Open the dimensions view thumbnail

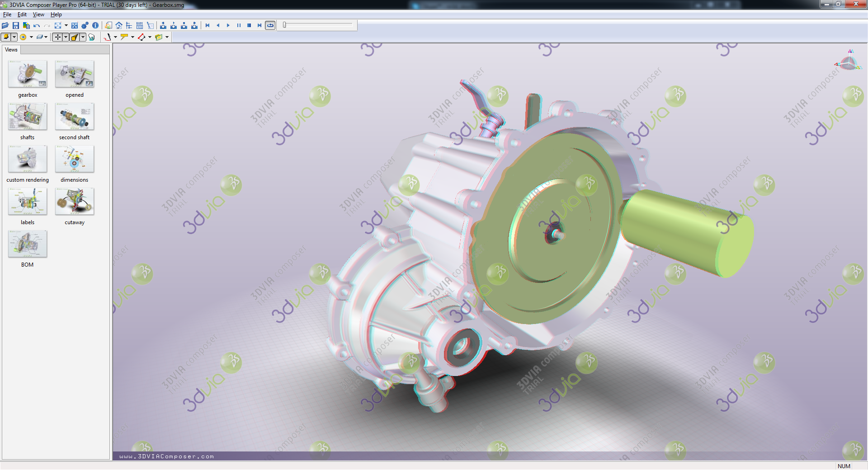click(75, 159)
